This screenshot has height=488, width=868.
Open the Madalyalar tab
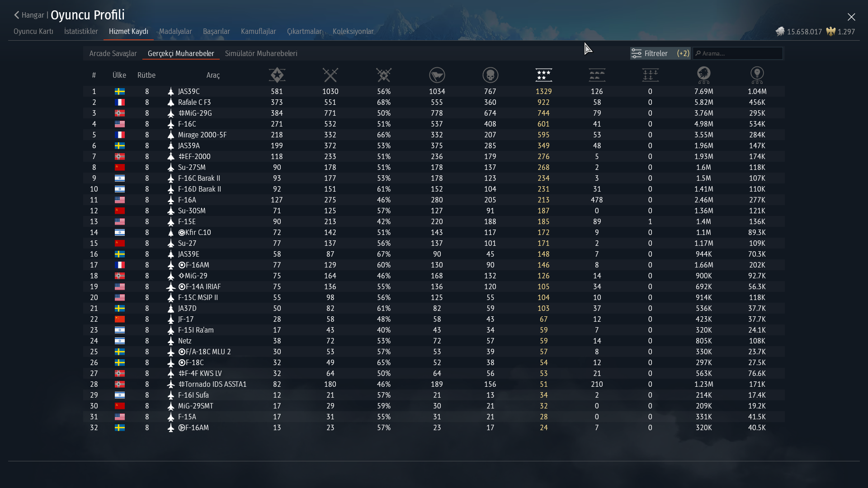coord(175,31)
